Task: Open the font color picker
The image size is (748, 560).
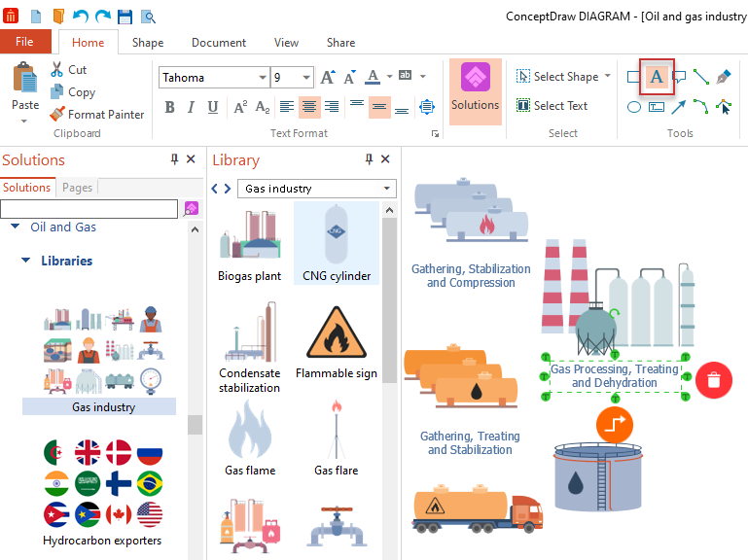Action: [x=389, y=77]
